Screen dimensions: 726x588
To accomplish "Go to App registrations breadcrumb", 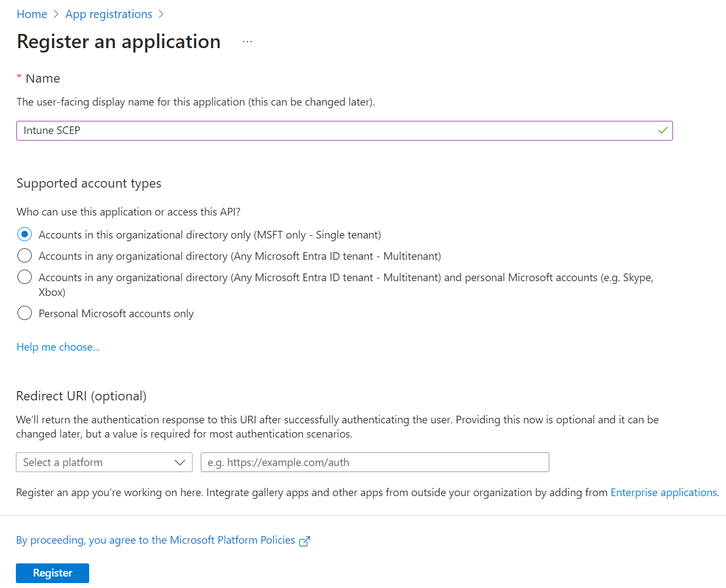I will coord(109,14).
